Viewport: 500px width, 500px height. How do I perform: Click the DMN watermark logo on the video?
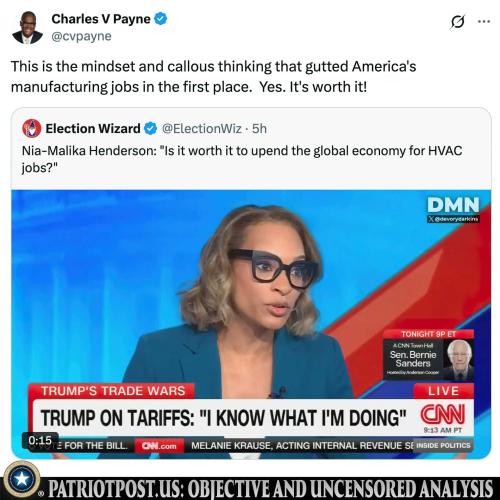[x=453, y=205]
